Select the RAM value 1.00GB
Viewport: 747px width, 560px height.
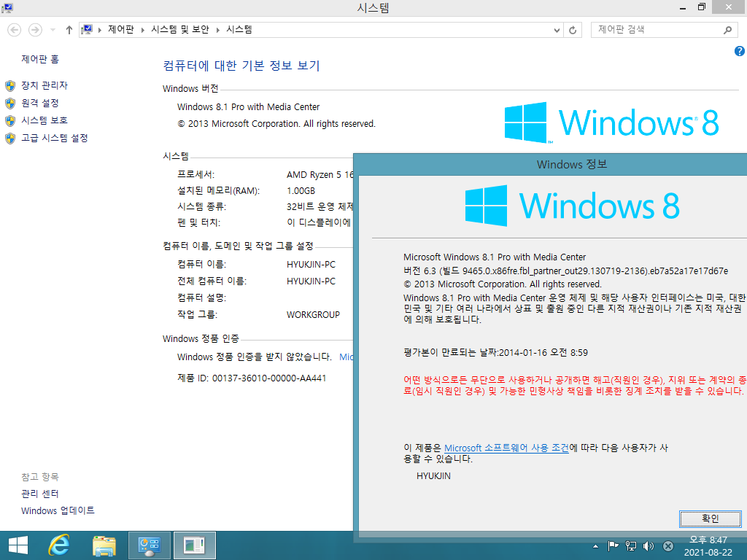[x=301, y=191]
